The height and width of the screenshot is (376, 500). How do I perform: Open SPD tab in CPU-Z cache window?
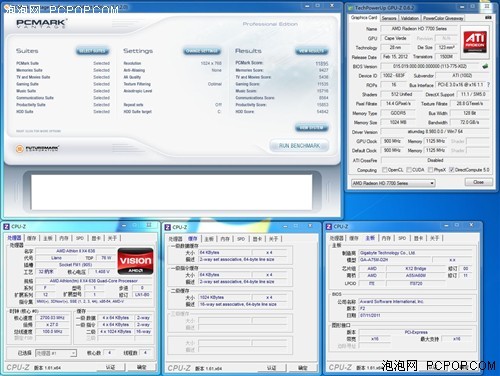click(x=241, y=239)
